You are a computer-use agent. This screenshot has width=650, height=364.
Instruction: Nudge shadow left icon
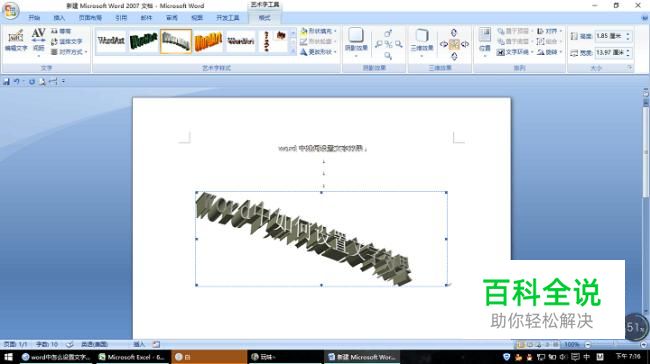[x=378, y=44]
